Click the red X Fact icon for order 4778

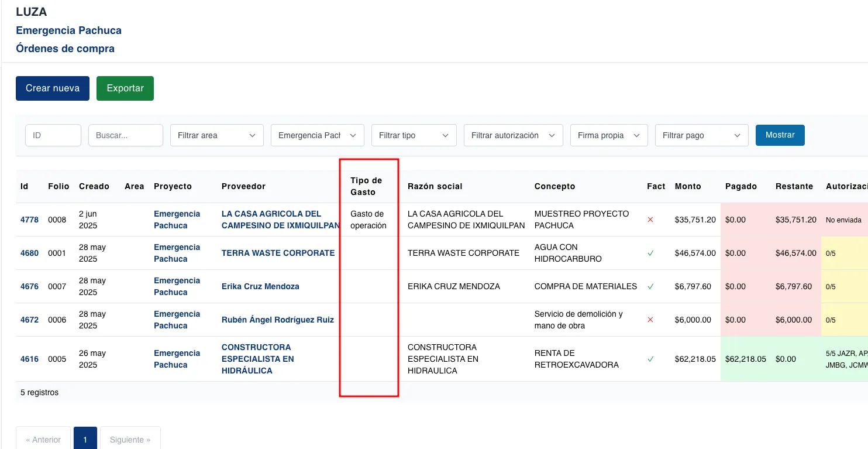(x=650, y=220)
